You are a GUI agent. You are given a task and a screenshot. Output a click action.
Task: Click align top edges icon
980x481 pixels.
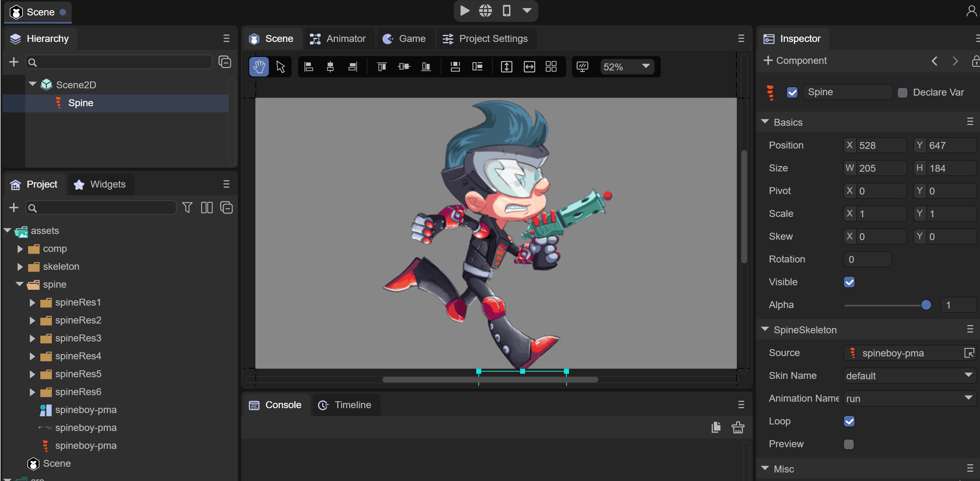click(382, 67)
